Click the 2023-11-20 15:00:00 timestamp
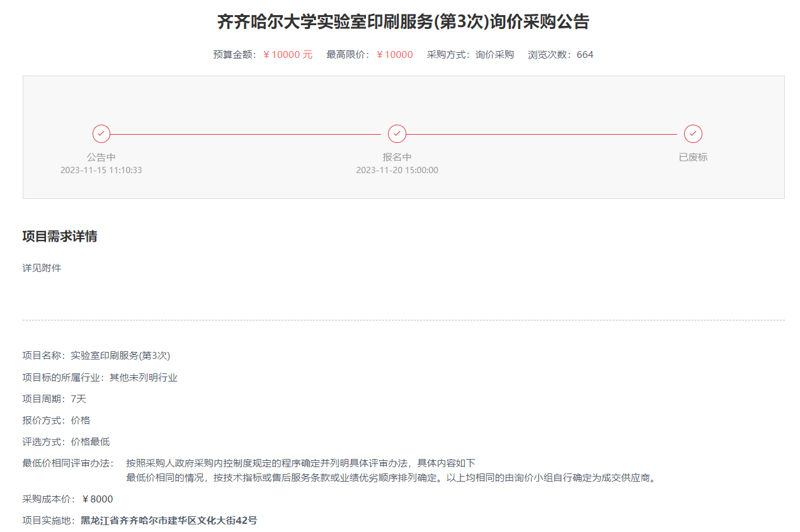 [x=397, y=170]
